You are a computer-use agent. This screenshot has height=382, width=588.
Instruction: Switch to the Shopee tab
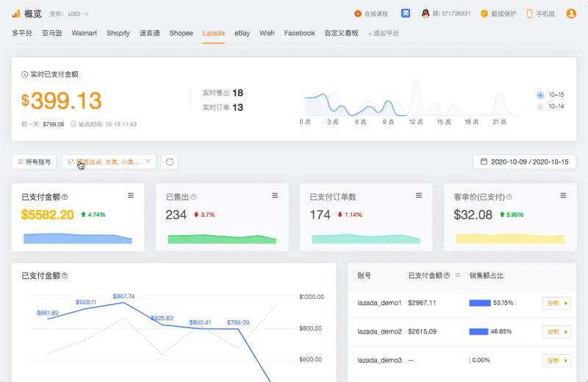click(x=181, y=33)
